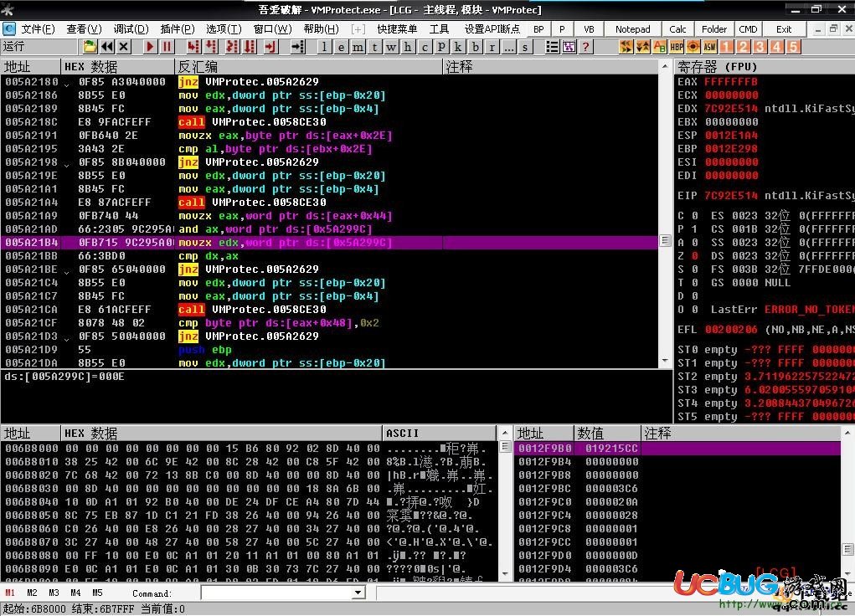This screenshot has width=855, height=616.
Task: Restart the debugged program via rewind icon
Action: pyautogui.click(x=107, y=47)
